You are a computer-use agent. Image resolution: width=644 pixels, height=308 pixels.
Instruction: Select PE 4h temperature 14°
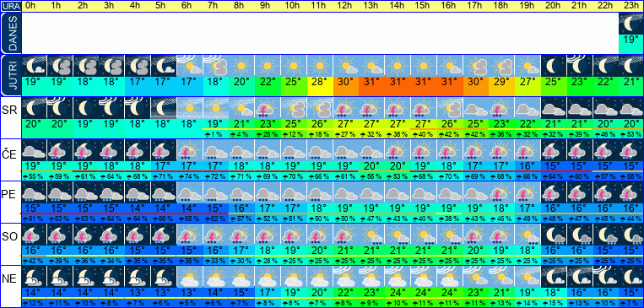point(138,208)
